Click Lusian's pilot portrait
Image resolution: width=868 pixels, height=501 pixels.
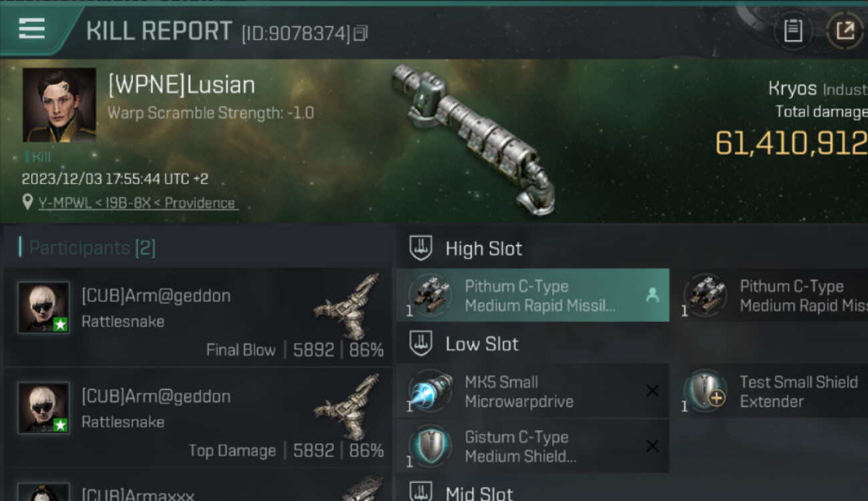tap(59, 105)
